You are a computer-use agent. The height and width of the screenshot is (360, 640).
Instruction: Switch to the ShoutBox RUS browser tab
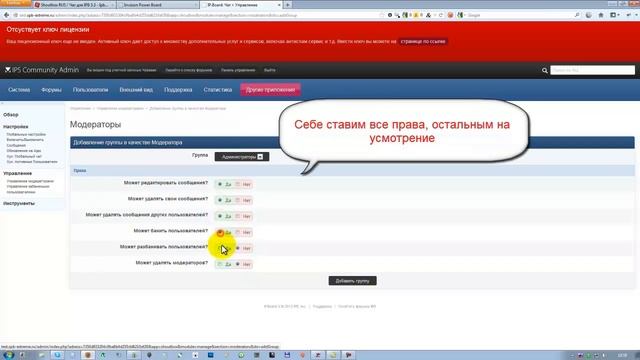tap(73, 5)
